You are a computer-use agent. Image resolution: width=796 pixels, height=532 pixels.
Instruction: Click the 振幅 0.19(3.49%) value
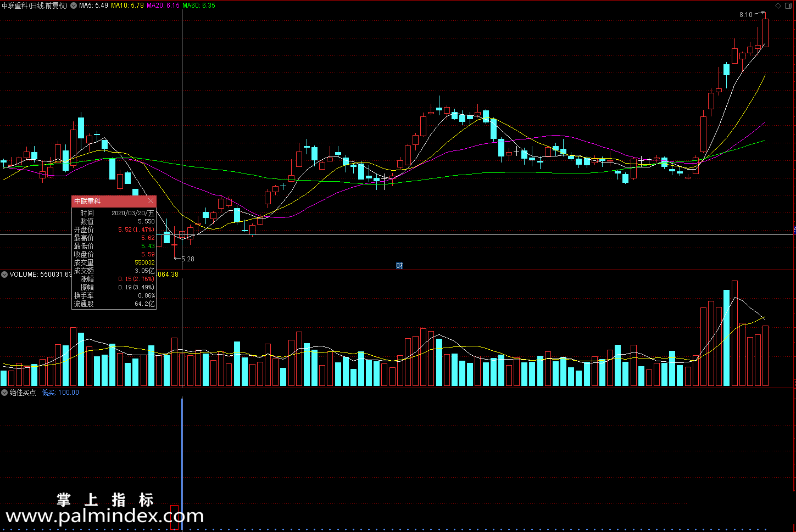click(x=136, y=287)
